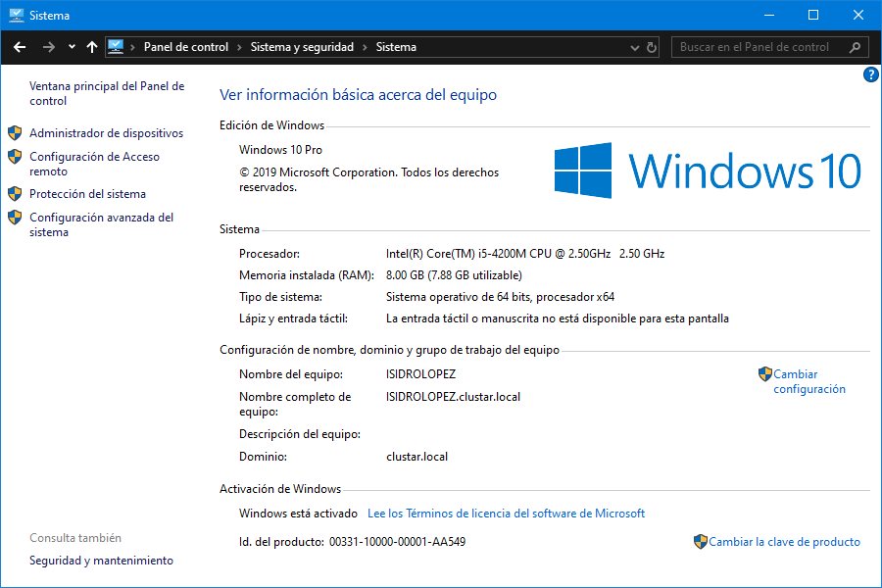Expand the address bar history dropdown
The width and height of the screenshot is (882, 588).
click(635, 48)
